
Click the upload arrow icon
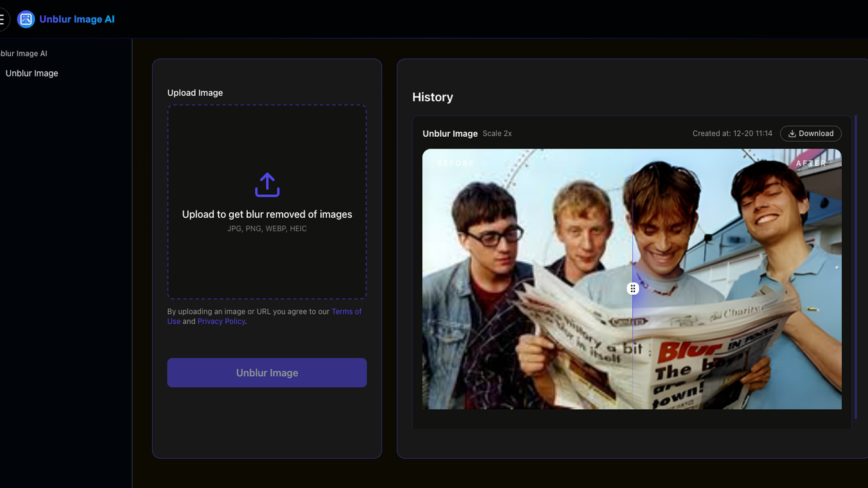coord(267,185)
